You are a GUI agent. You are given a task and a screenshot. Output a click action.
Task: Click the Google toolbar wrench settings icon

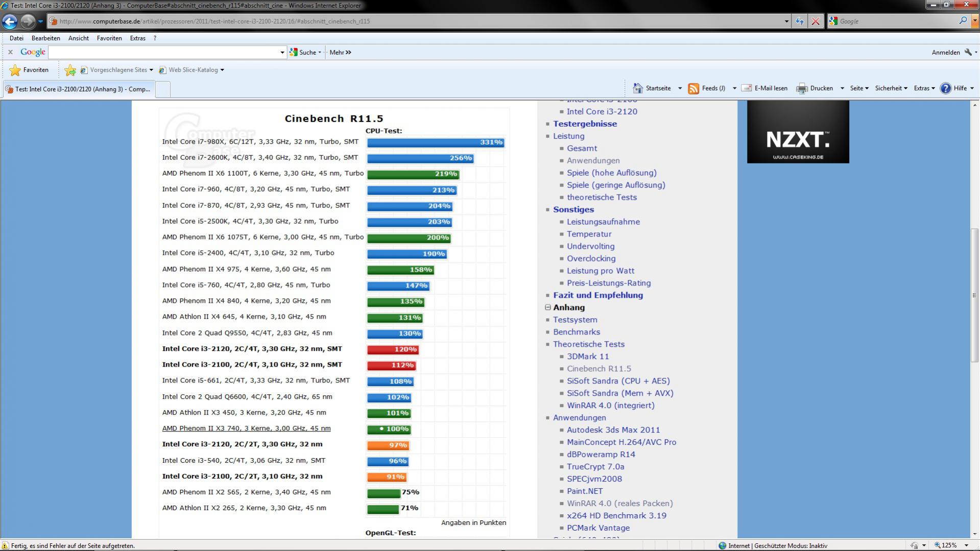click(x=968, y=52)
